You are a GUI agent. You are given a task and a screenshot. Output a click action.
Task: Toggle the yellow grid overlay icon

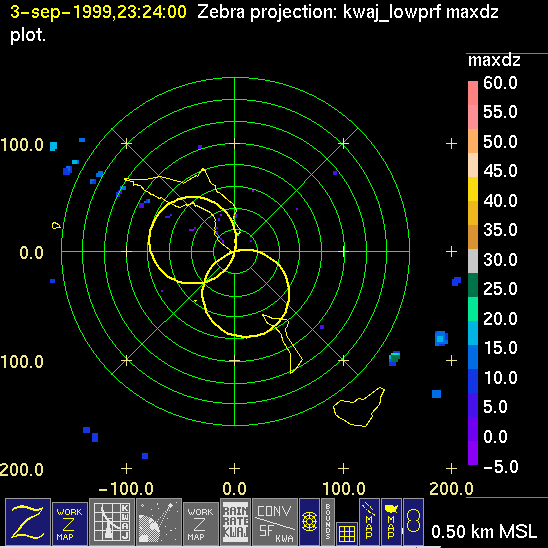tap(347, 533)
